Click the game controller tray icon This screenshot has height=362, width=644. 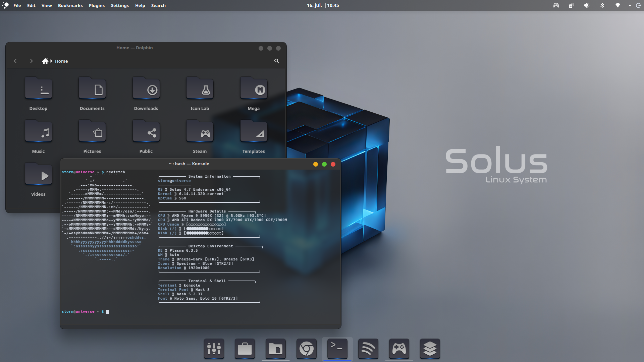(x=556, y=5)
